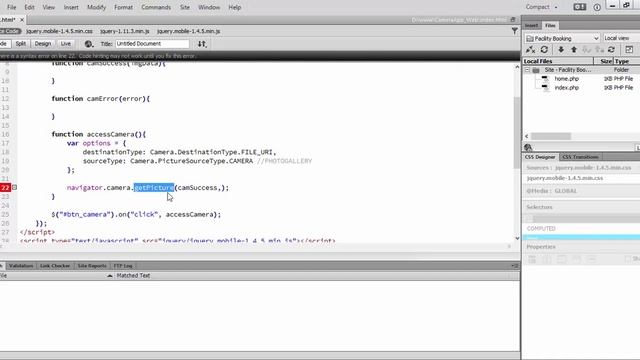Image resolution: width=640 pixels, height=360 pixels.
Task: Open the File menu
Action: [11, 7]
